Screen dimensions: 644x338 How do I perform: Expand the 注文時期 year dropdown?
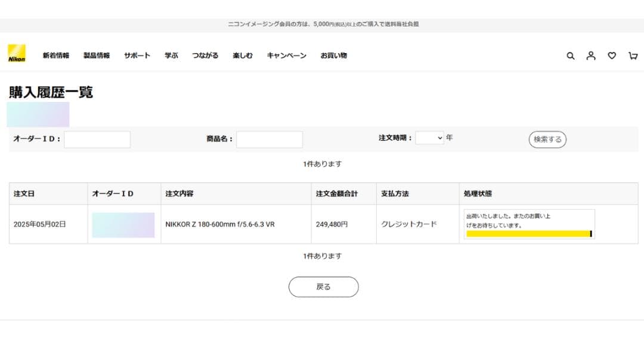(429, 138)
